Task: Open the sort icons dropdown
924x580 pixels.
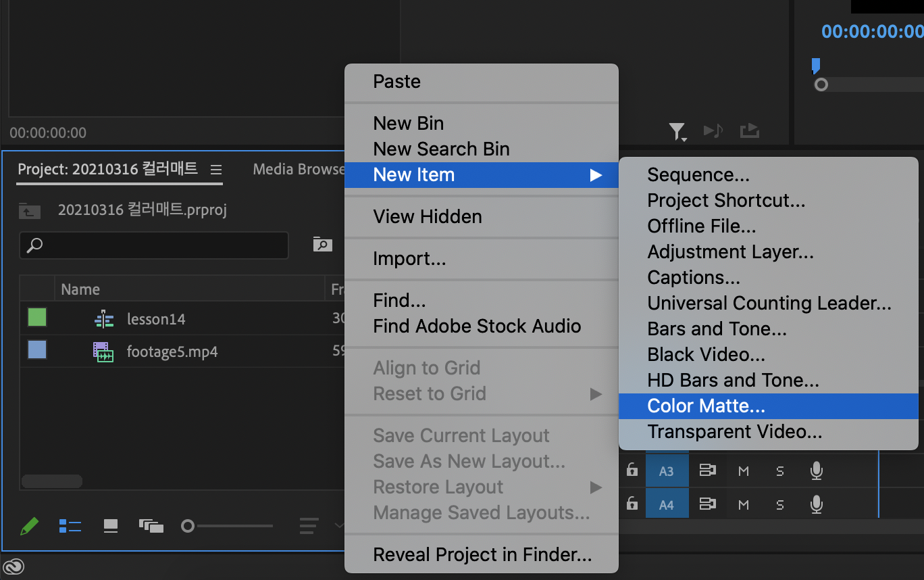Action: [311, 526]
